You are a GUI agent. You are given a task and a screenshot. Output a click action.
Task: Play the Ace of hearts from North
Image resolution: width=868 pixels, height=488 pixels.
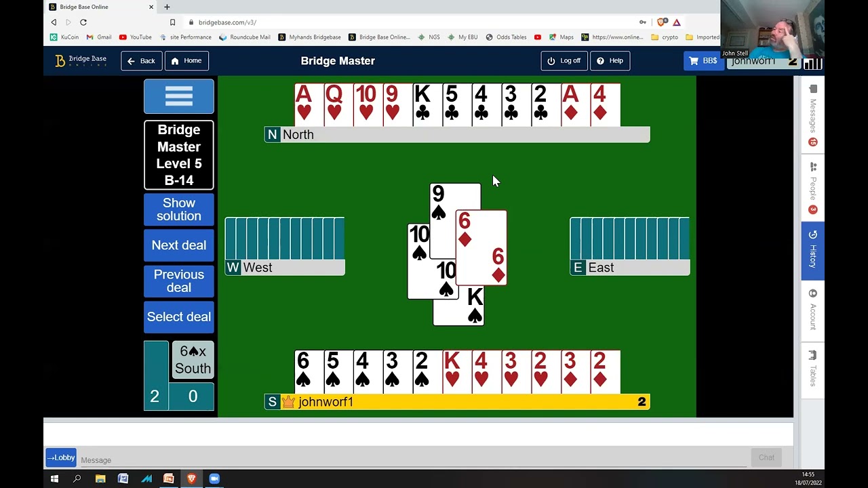(309, 104)
